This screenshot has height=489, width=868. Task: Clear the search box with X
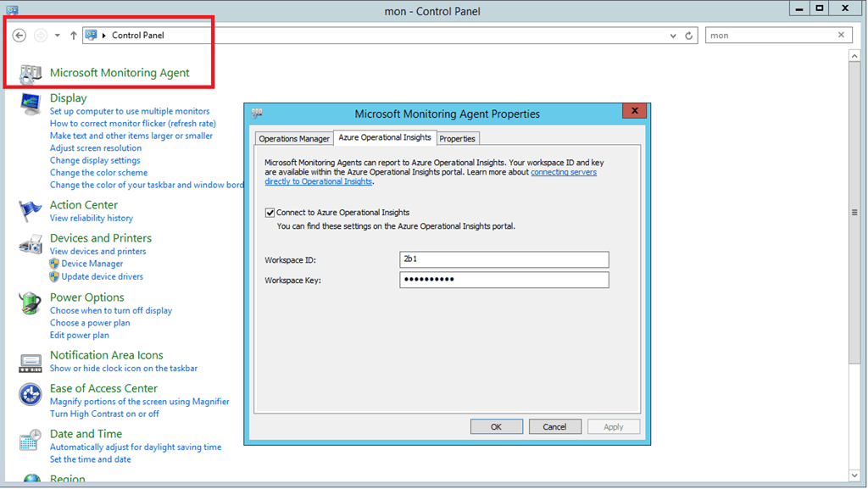(x=841, y=35)
